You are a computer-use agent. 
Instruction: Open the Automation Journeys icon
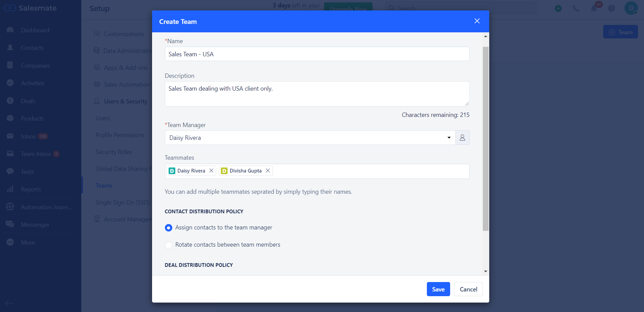(10, 207)
